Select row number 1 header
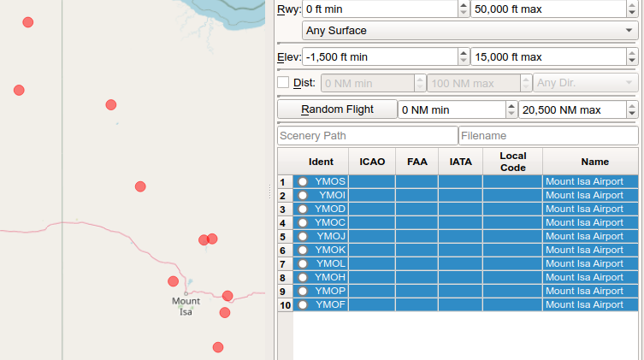644x360 pixels. click(x=285, y=182)
